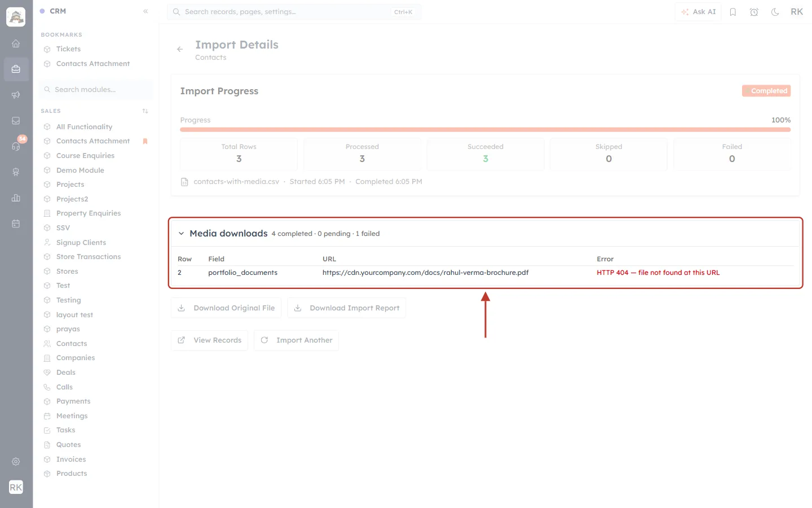Open the inbox icon in left rail
This screenshot has width=812, height=508.
tap(16, 121)
